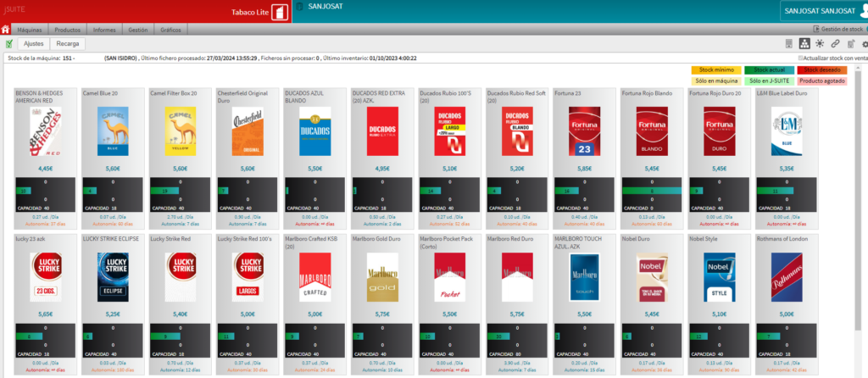Open the Máquinas menu tab
The height and width of the screenshot is (378, 868).
point(30,30)
